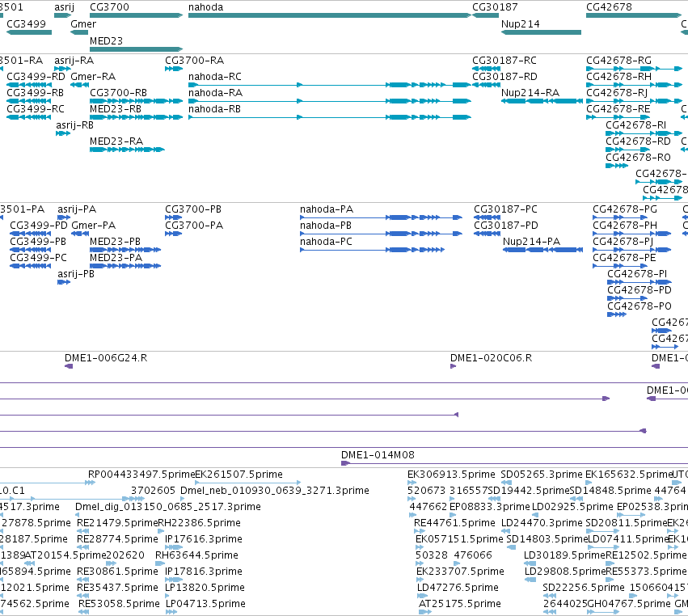688x616 pixels.
Task: Click protein MED23-PA
Action: point(125,266)
